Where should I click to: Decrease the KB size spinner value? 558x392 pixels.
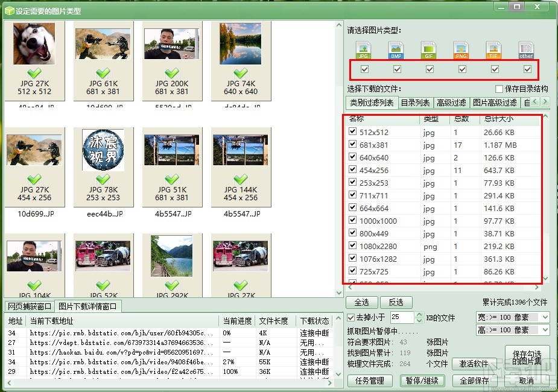coord(419,320)
